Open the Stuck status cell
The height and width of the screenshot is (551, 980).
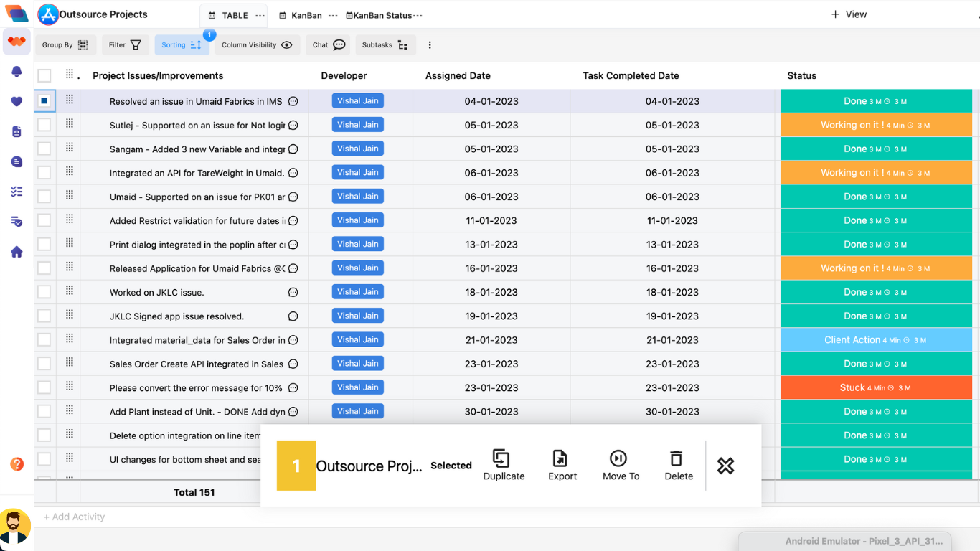(876, 387)
